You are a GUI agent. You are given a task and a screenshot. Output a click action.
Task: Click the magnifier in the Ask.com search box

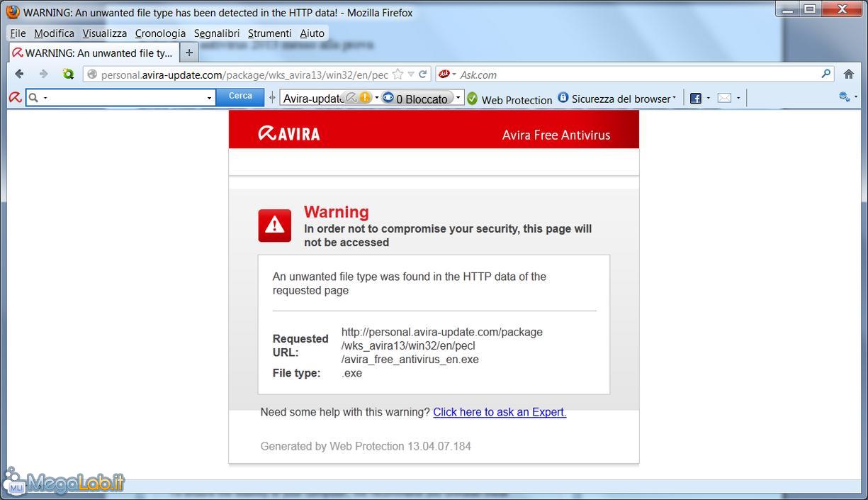825,74
